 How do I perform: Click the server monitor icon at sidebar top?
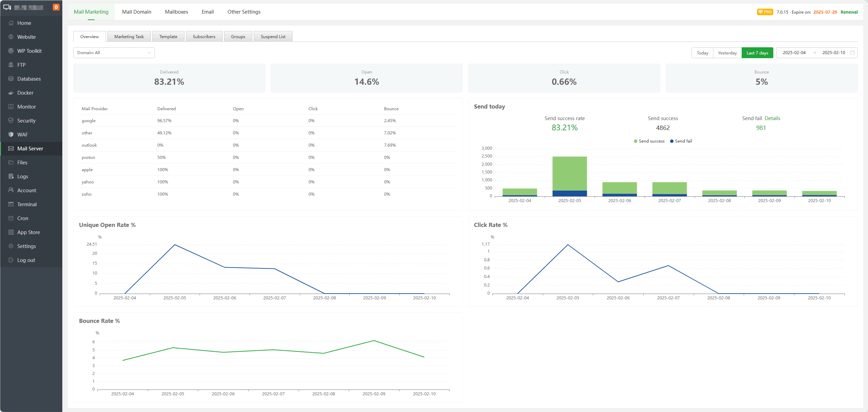pos(7,7)
